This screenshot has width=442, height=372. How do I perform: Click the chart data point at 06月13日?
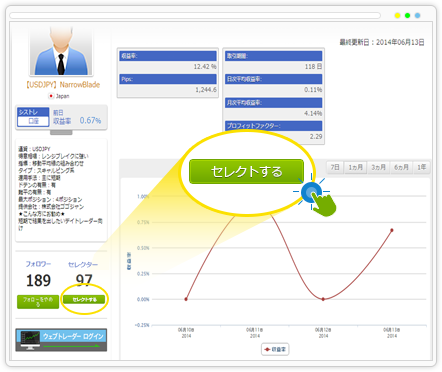click(392, 230)
